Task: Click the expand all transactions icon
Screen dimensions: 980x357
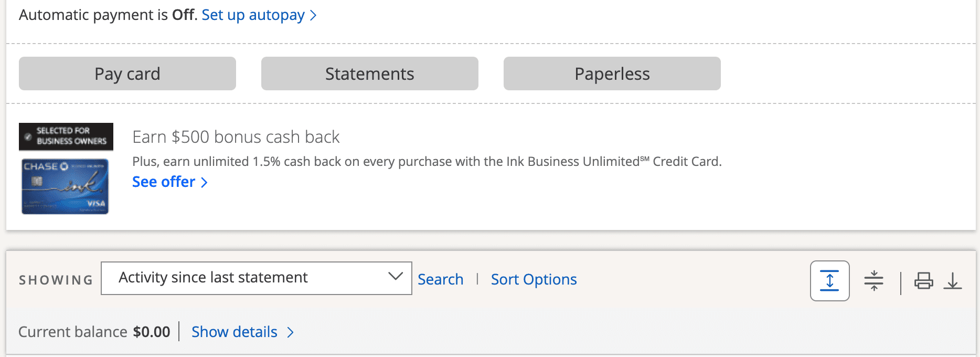Action: [x=829, y=280]
